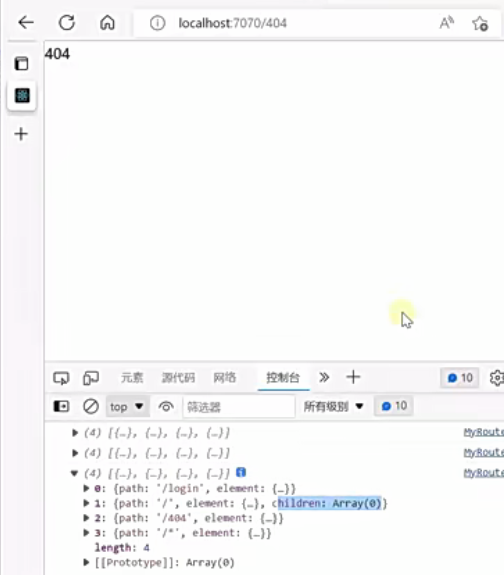Click the 10 issues badge in console toolbar

coord(394,406)
